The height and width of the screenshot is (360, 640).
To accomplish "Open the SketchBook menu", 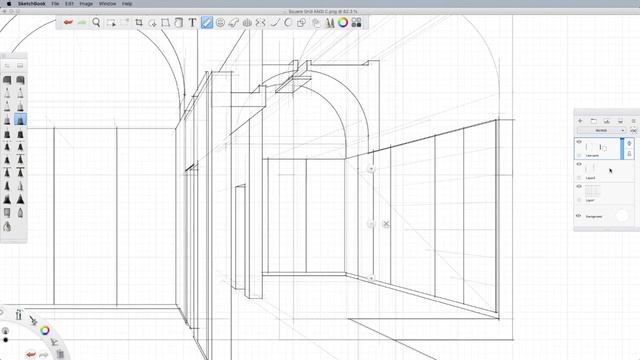I will coord(31,4).
